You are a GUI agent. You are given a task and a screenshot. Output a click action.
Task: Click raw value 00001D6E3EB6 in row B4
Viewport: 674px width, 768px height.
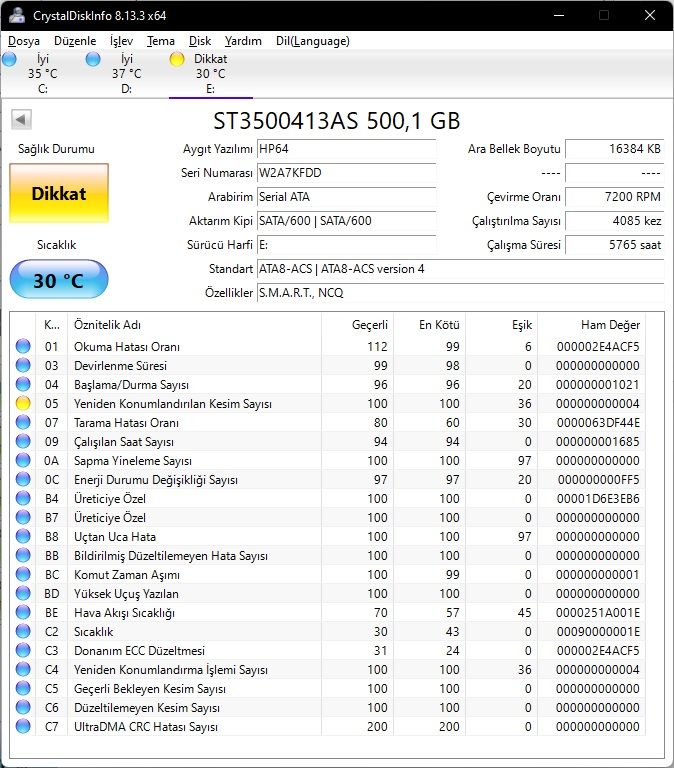tap(598, 499)
